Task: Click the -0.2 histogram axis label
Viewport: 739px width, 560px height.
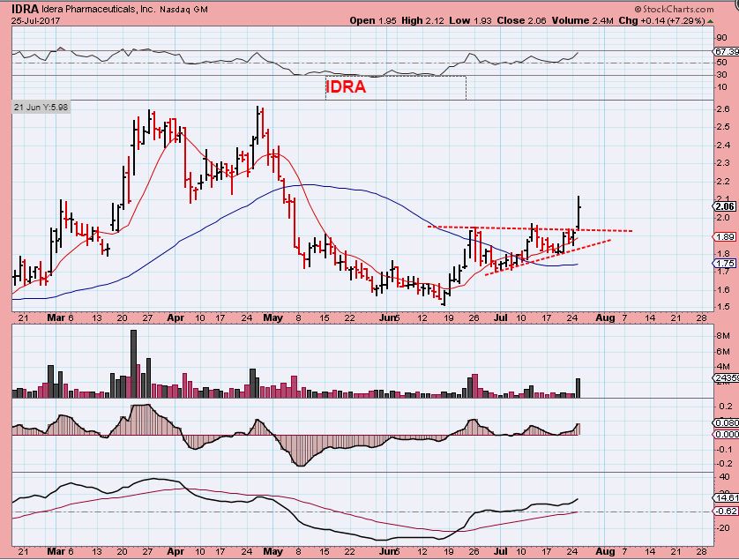Action: tap(724, 464)
